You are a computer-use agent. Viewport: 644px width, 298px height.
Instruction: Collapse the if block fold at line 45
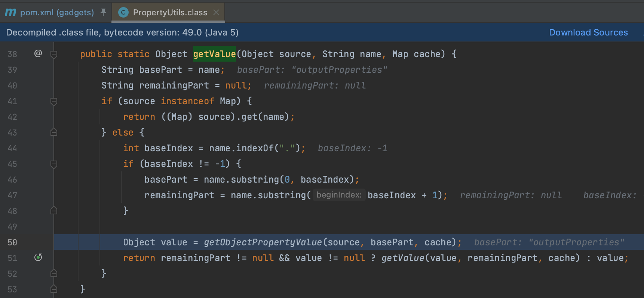point(54,164)
